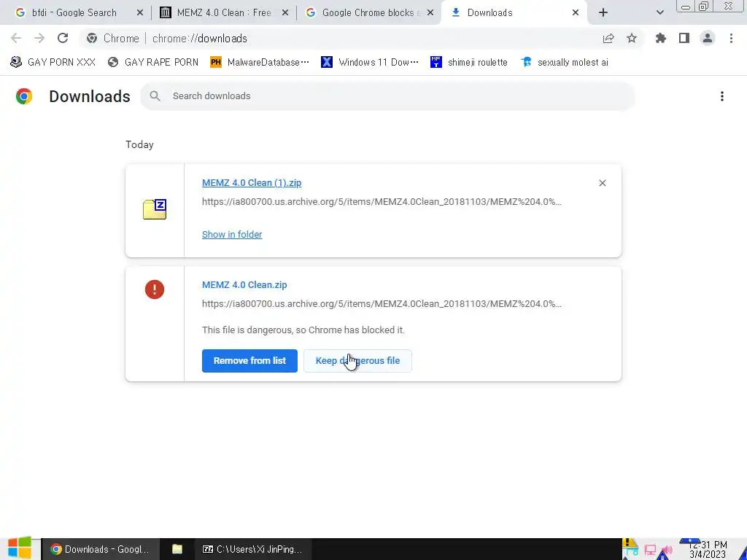Click the red danger warning icon
Screen dimensions: 747x560
point(155,289)
